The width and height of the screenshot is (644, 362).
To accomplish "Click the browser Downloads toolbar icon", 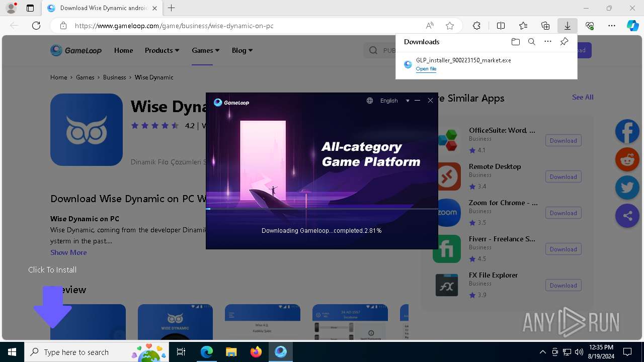I will tap(567, 26).
